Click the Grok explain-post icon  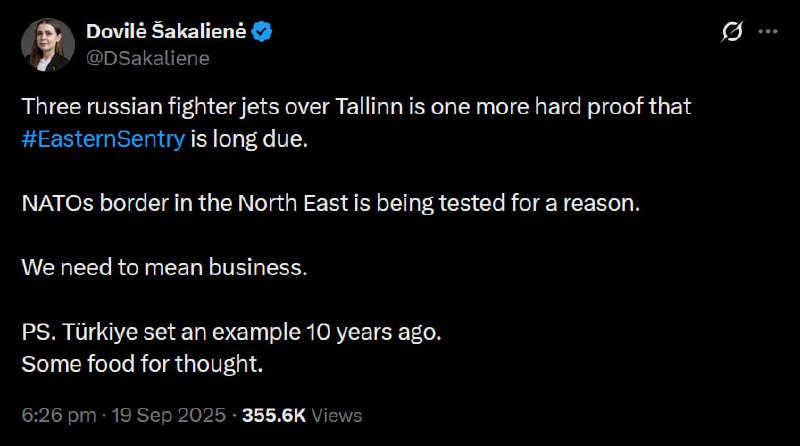click(x=731, y=33)
